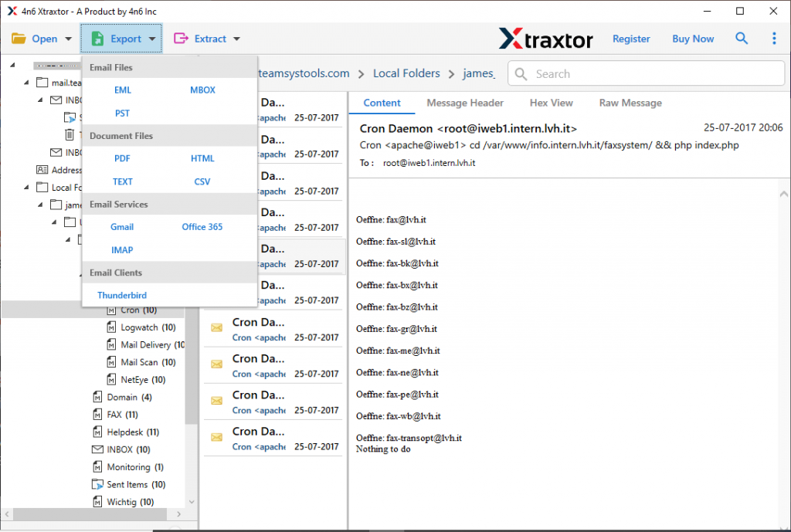Screen dimensions: 791x532
Task: Switch to the Message Header tab
Action: click(465, 103)
